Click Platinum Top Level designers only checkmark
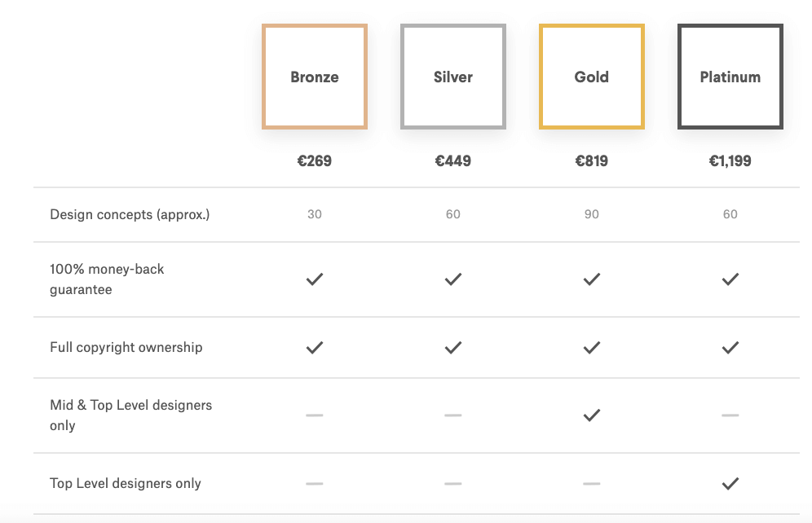This screenshot has width=812, height=523. click(x=730, y=484)
